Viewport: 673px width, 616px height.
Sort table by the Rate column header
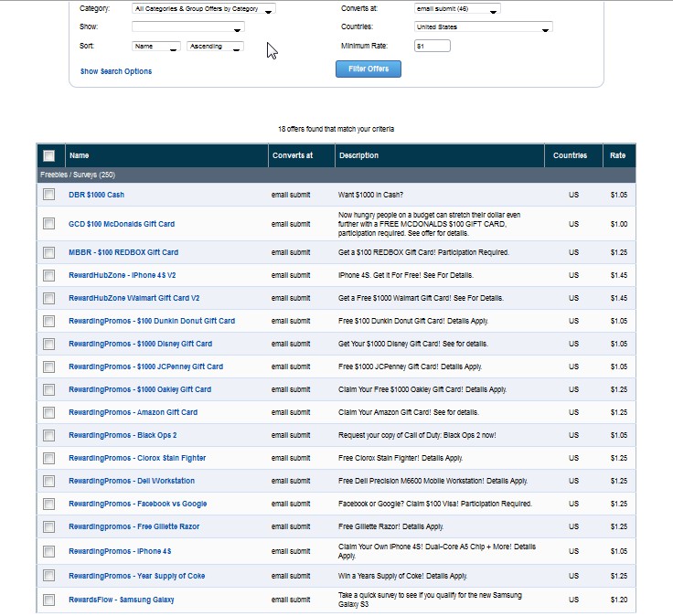[617, 155]
